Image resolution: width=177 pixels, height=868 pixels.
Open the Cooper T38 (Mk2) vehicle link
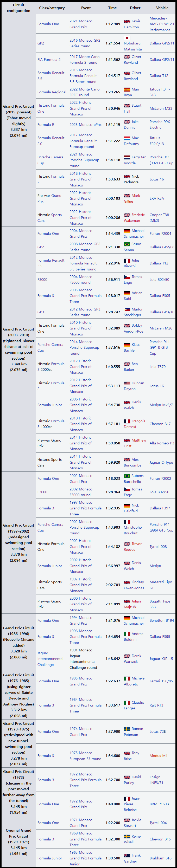(159, 218)
